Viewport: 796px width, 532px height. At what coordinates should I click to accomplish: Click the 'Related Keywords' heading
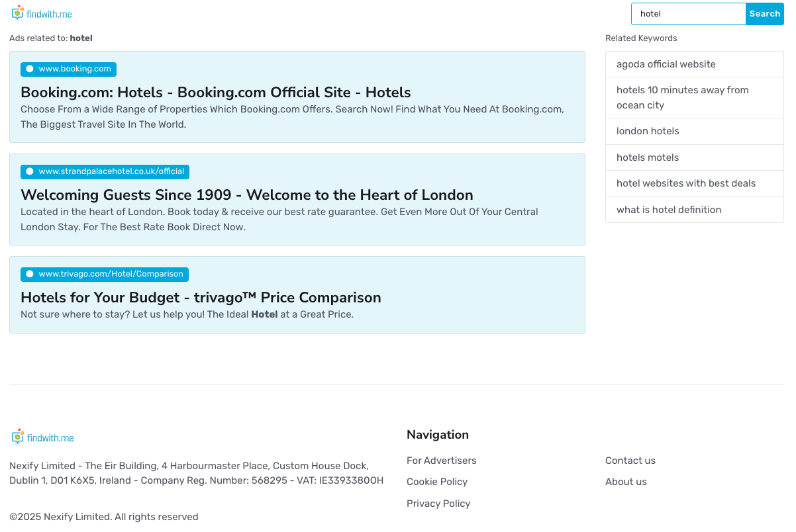click(x=641, y=38)
